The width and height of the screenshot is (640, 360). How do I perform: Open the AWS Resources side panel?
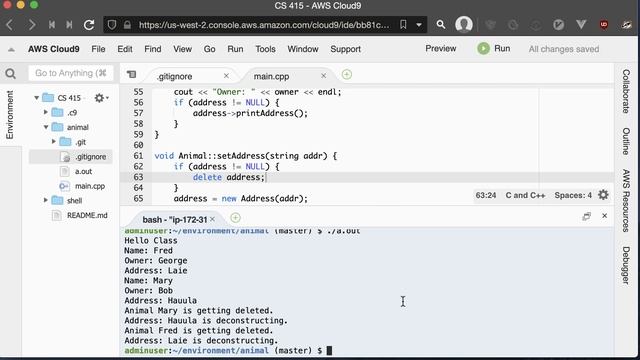click(626, 200)
